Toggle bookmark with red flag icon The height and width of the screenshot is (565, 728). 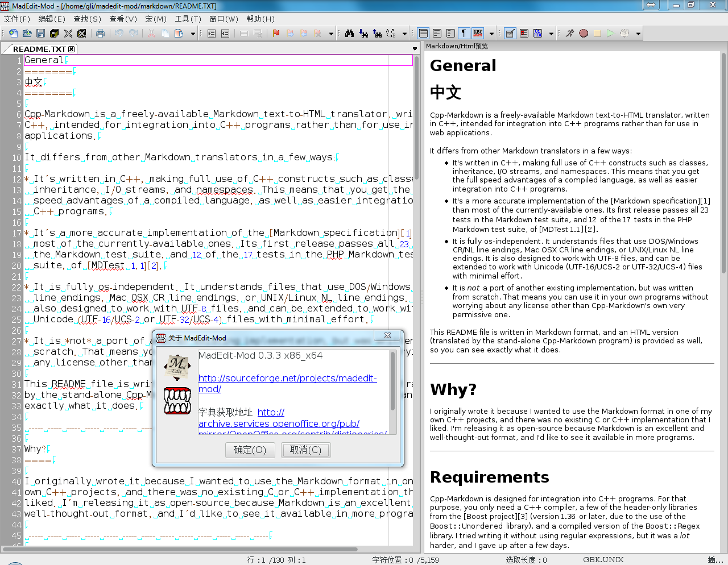(x=276, y=34)
